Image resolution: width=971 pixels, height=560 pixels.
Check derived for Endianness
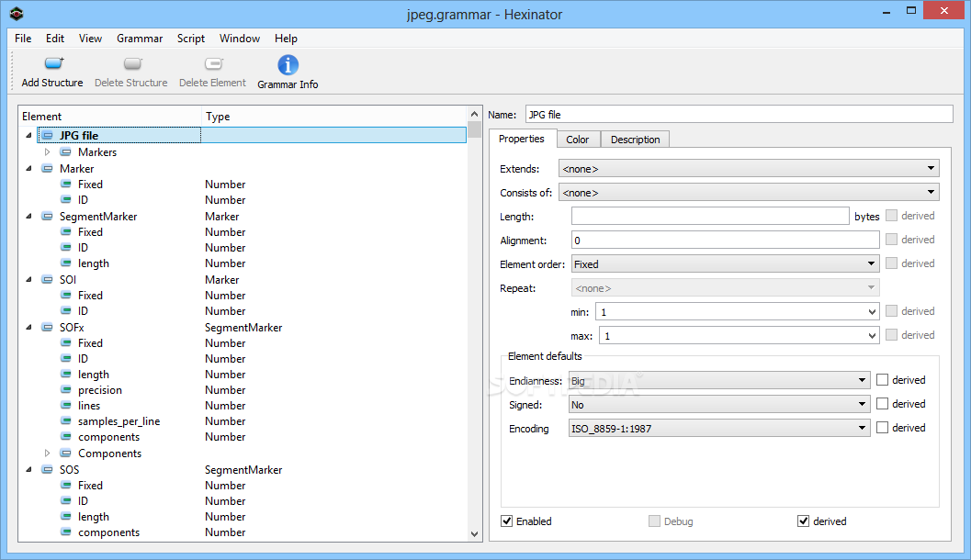(x=883, y=380)
